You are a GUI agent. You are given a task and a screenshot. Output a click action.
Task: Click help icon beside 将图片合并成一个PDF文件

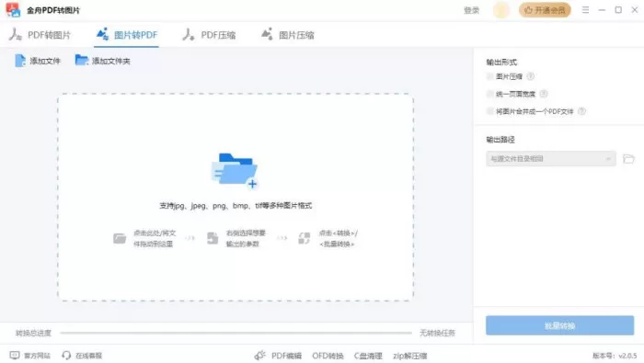click(x=581, y=111)
